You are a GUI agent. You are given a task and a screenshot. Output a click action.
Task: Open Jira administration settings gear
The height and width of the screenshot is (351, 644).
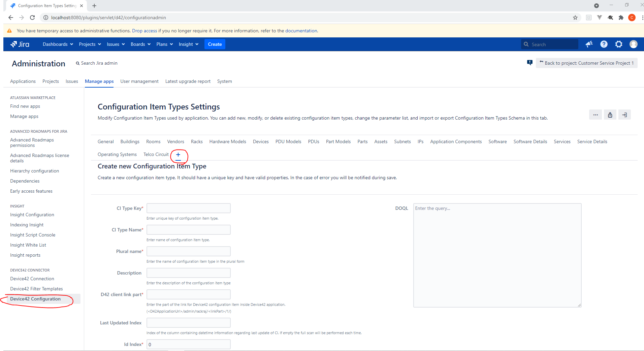point(619,44)
